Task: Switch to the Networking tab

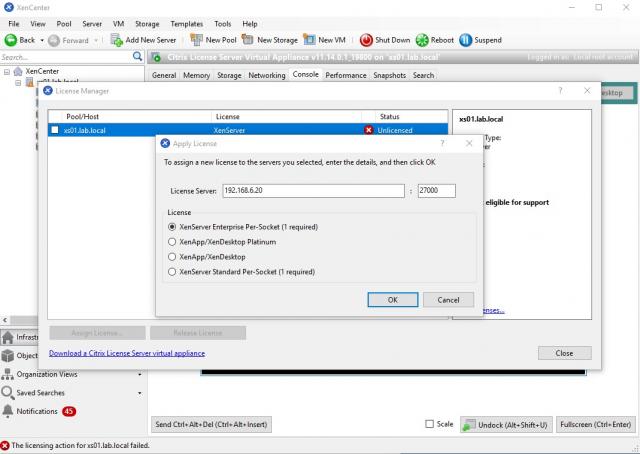Action: coord(267,75)
